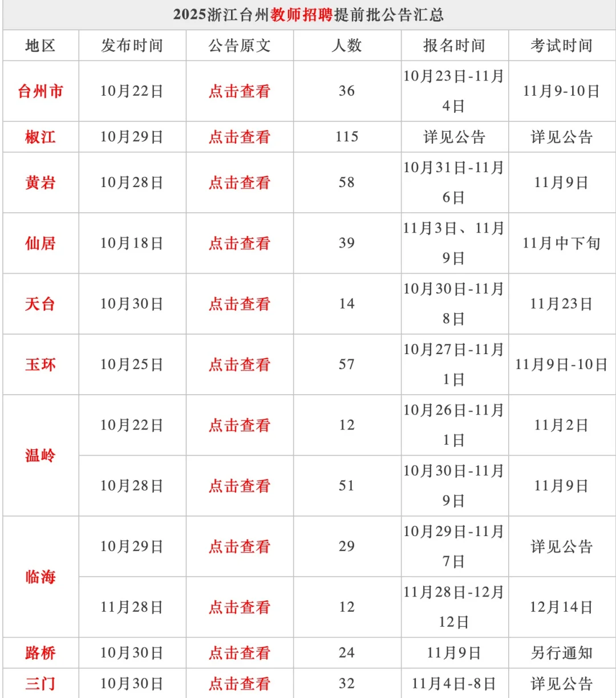
Task: Select the 115 人数 cell for 椒江
Action: pyautogui.click(x=347, y=137)
